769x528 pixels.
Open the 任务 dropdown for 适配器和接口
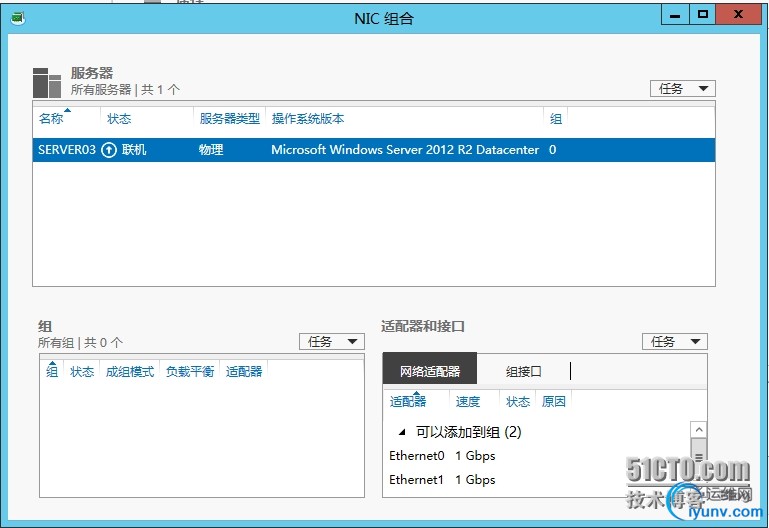pyautogui.click(x=674, y=342)
